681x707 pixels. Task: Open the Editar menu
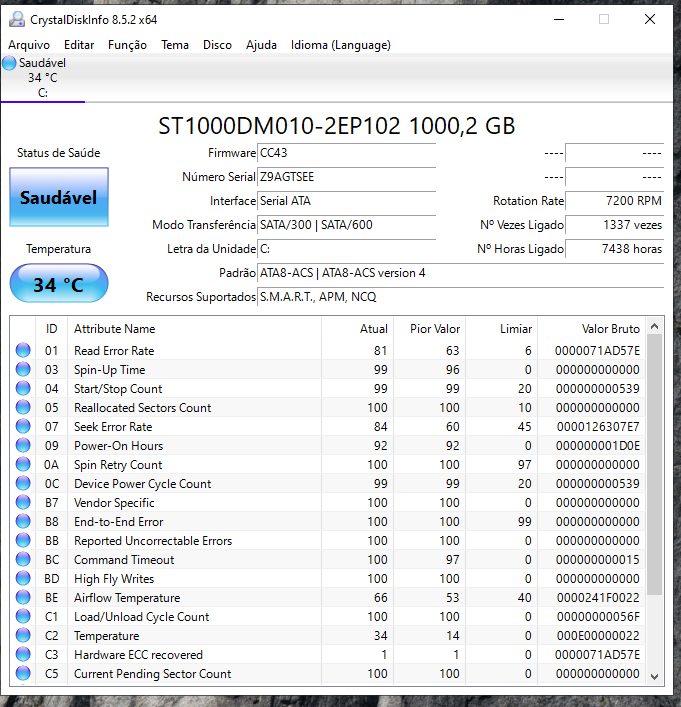click(79, 45)
